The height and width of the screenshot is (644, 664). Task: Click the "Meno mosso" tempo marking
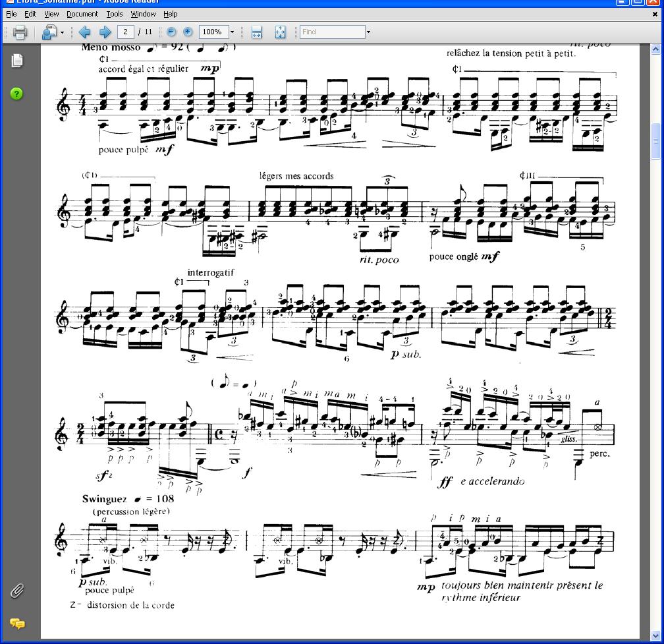(x=111, y=47)
